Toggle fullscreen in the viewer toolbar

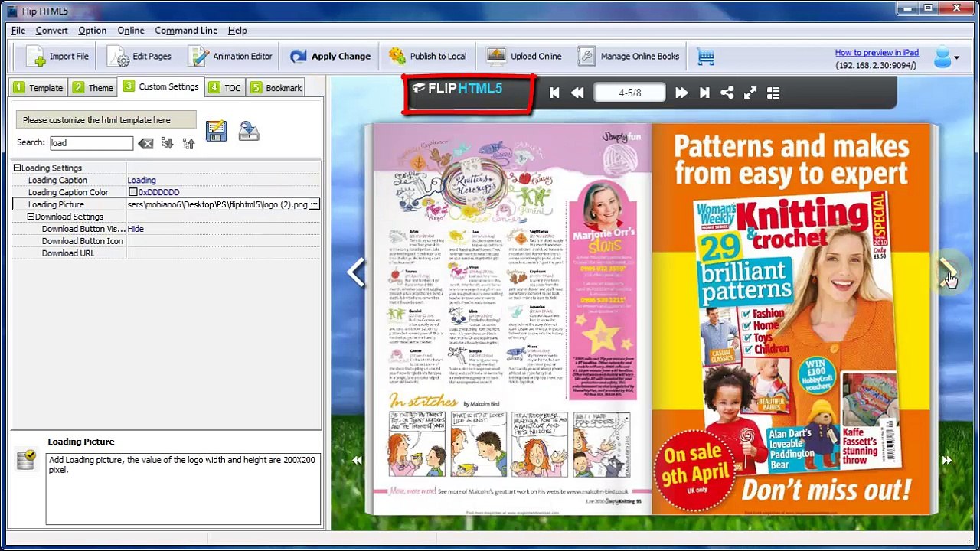point(750,93)
